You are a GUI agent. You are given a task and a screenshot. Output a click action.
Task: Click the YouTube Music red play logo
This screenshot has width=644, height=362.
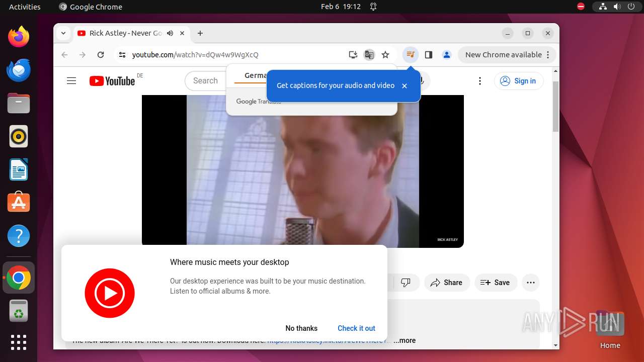pos(110,293)
